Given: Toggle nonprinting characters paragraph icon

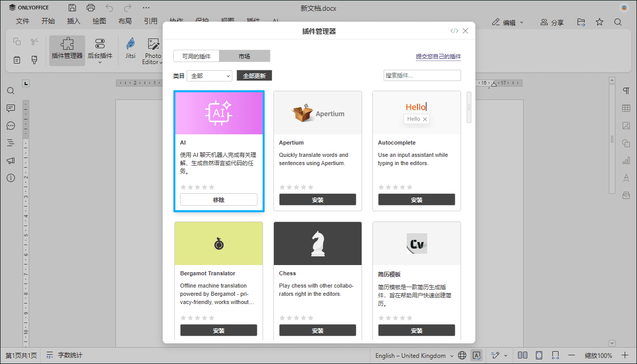Looking at the screenshot, I should [626, 91].
